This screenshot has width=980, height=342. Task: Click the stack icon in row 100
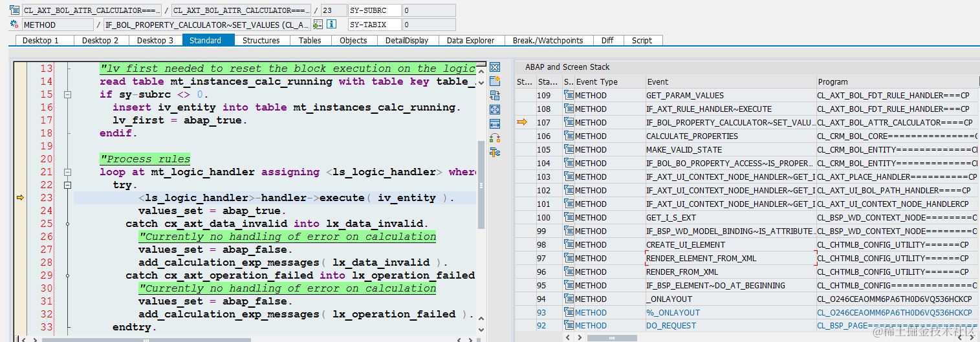(569, 217)
